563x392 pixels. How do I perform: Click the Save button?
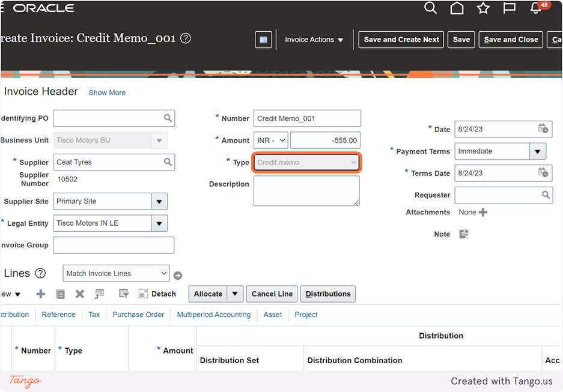pyautogui.click(x=461, y=40)
